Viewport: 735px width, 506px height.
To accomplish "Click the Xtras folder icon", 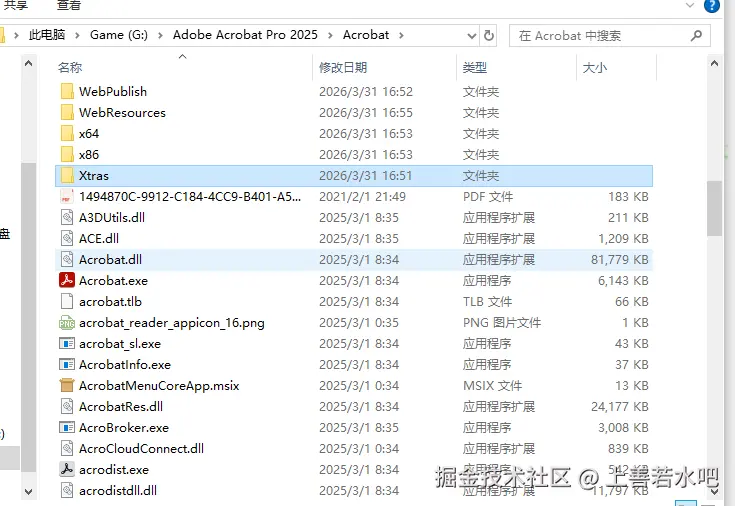I will click(x=67, y=176).
